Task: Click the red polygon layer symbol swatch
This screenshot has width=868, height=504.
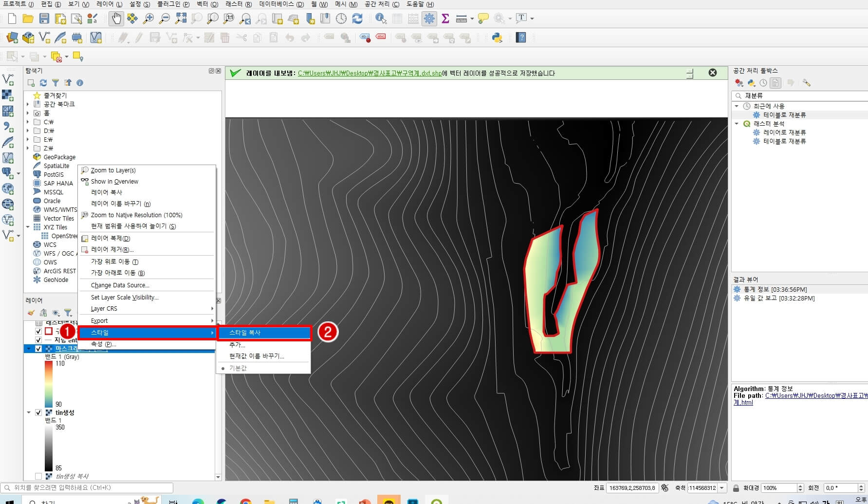Action: pyautogui.click(x=49, y=331)
